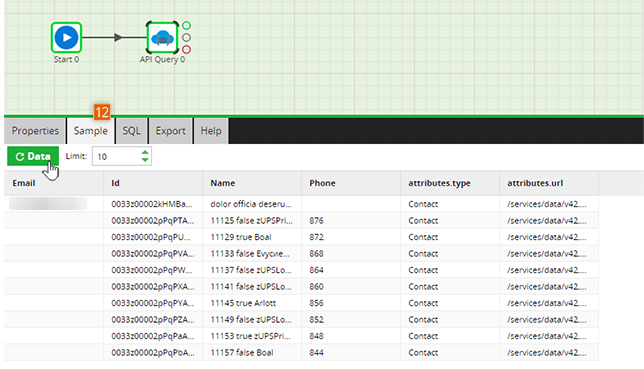
Task: Select the Id cell 0033z00002pPqPW...
Action: click(152, 270)
